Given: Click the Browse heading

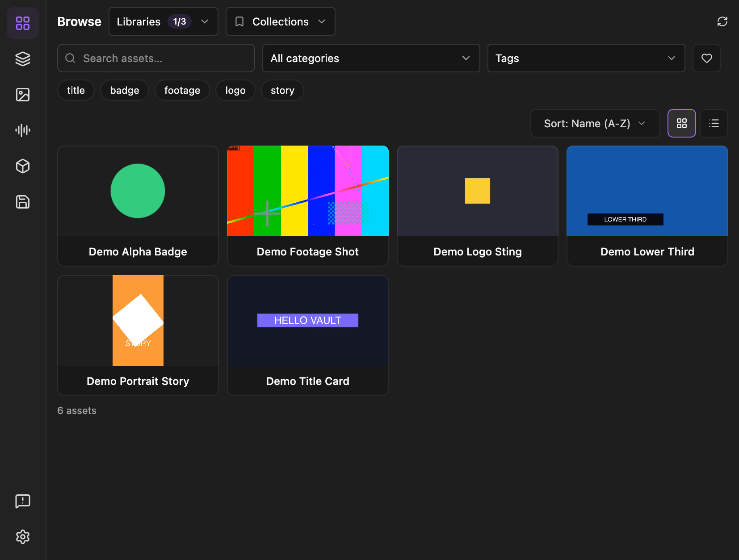Looking at the screenshot, I should [x=80, y=21].
